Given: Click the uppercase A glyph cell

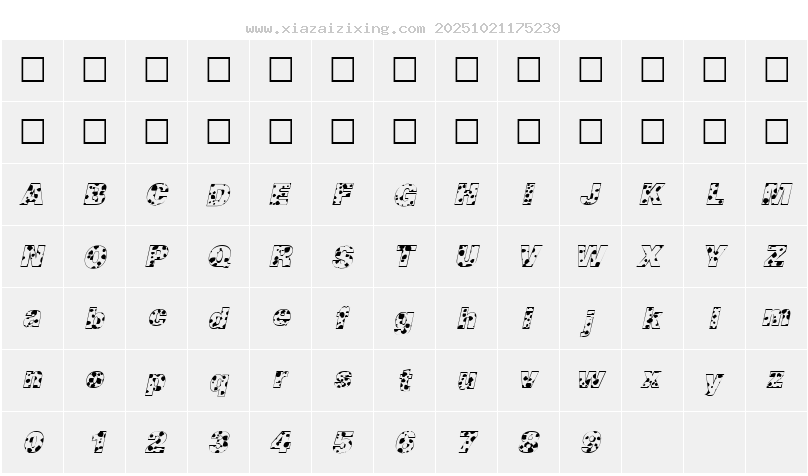Looking at the screenshot, I should (x=33, y=194).
